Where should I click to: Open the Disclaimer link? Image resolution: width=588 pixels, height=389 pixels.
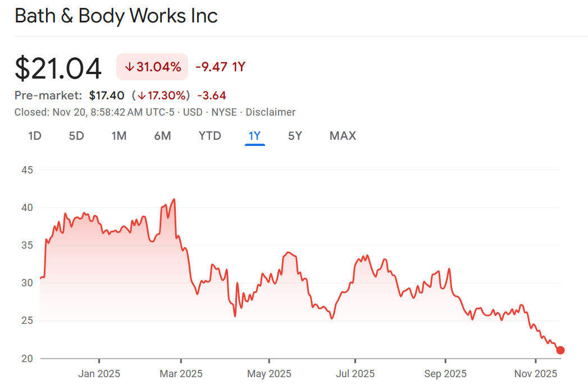[270, 112]
